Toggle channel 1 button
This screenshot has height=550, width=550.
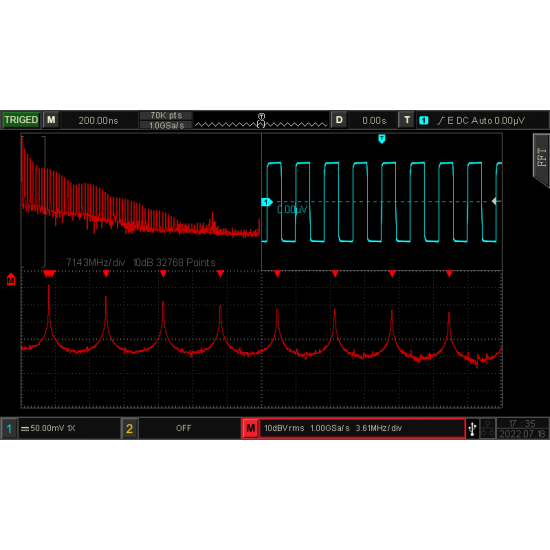pyautogui.click(x=9, y=428)
